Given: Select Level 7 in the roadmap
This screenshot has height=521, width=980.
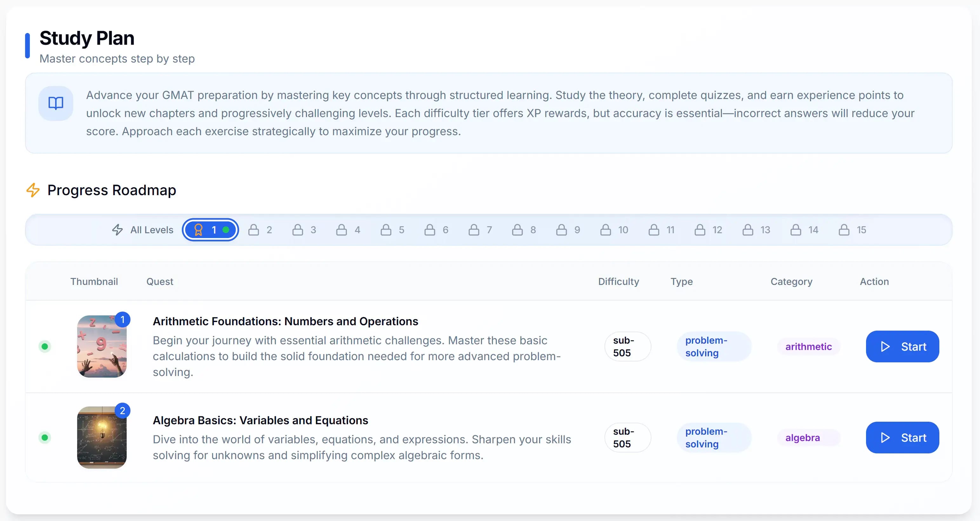Looking at the screenshot, I should [x=480, y=229].
